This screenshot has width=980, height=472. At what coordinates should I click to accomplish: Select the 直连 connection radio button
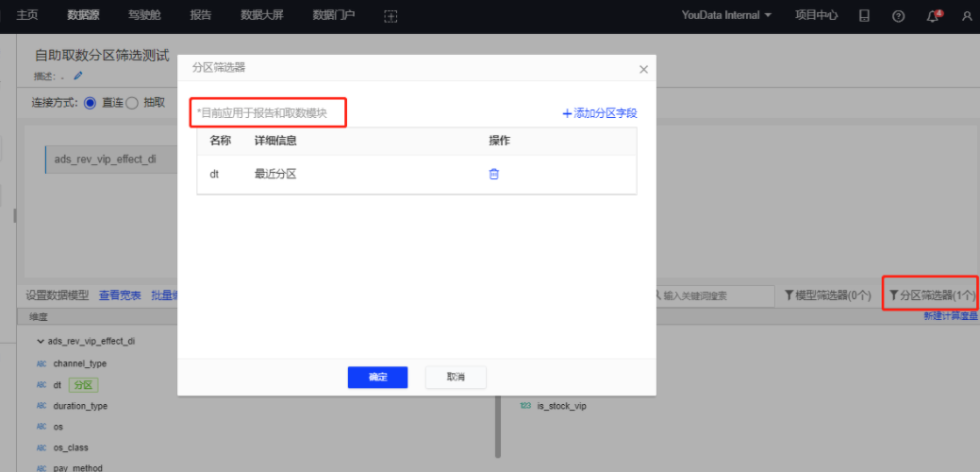[91, 103]
